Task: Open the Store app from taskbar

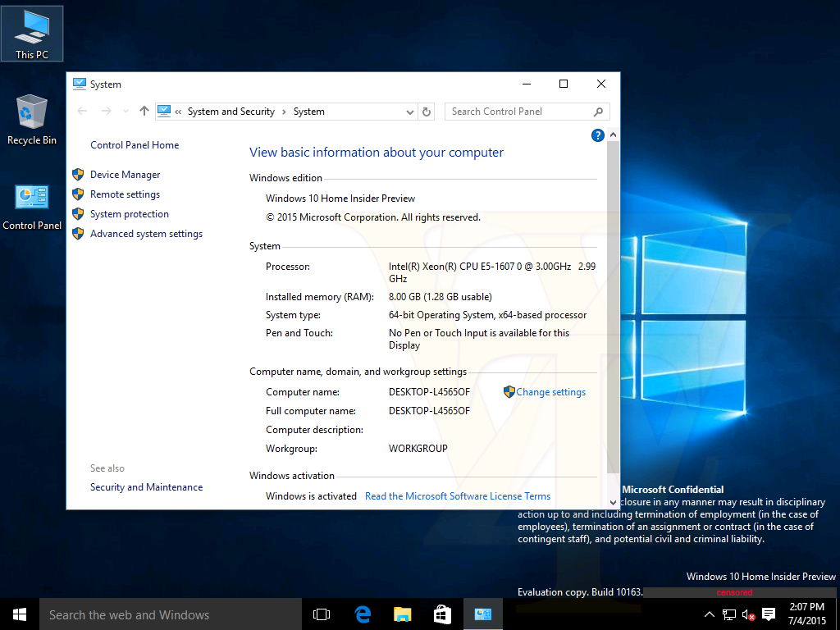Action: (x=442, y=614)
